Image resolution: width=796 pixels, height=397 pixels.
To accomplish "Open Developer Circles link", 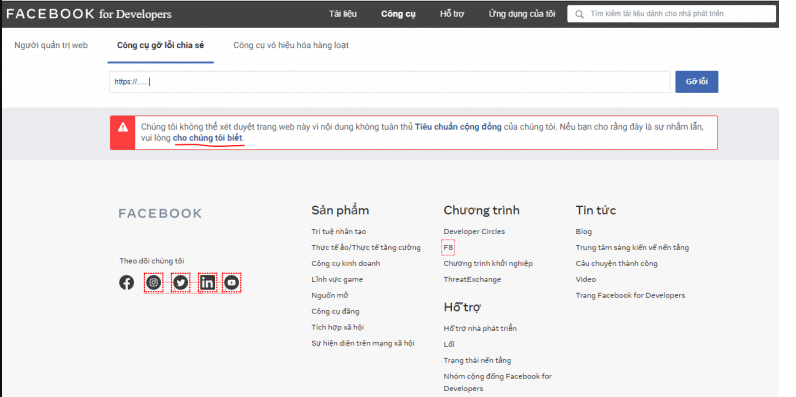I will click(474, 231).
